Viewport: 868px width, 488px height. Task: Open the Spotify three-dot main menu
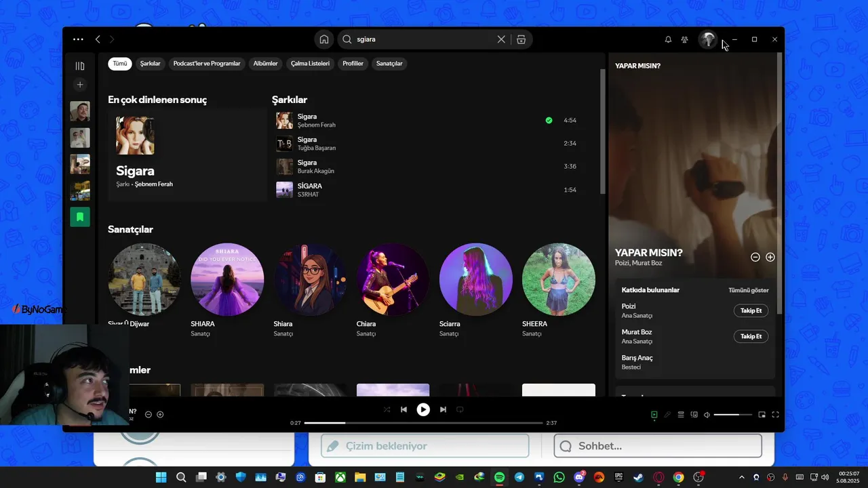click(78, 39)
